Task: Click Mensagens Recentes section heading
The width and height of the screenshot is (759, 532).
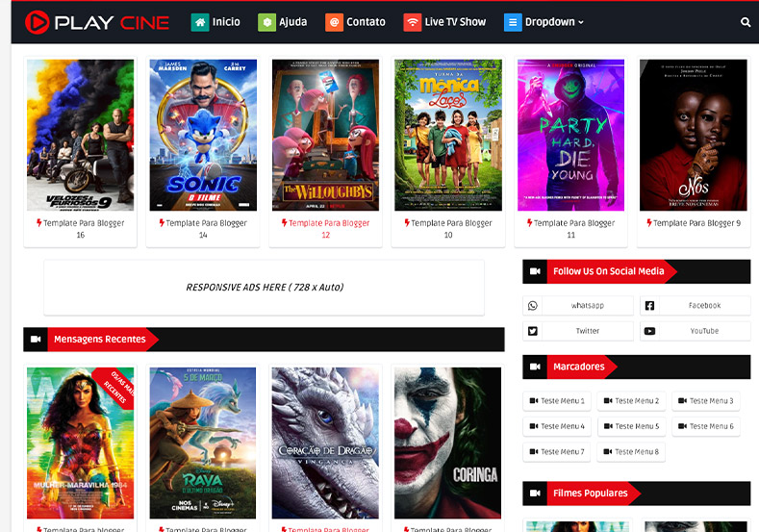Action: point(100,340)
